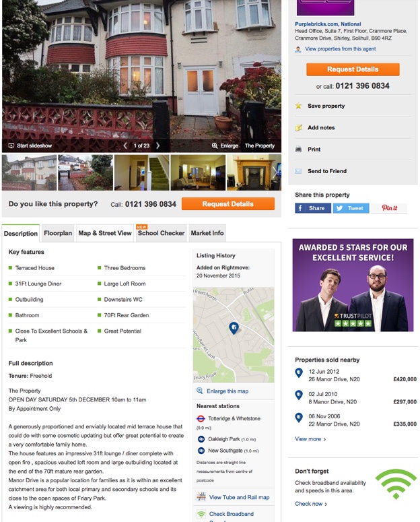This screenshot has width=420, height=522.
Task: Click the Add notes pencil icon
Action: [298, 128]
